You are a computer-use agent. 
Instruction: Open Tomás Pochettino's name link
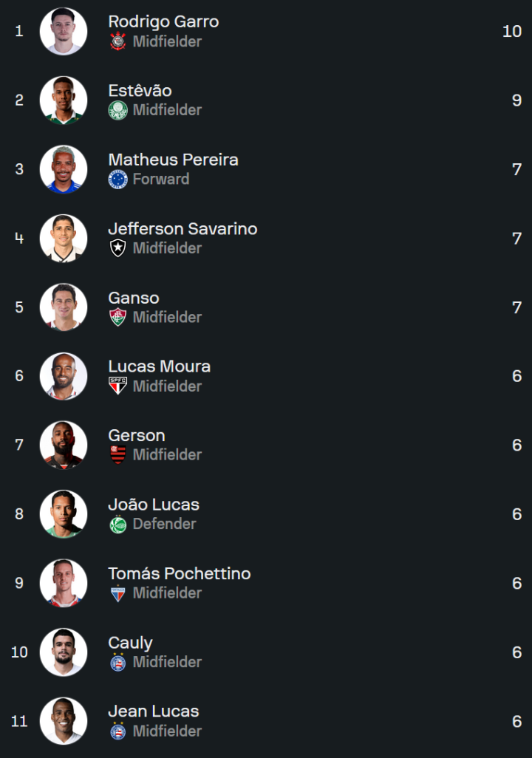(x=179, y=573)
